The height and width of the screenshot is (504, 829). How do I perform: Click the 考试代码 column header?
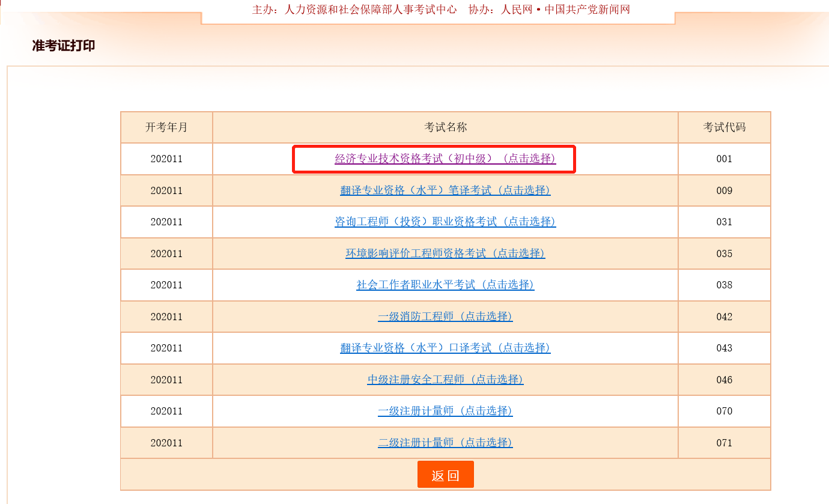click(x=723, y=127)
